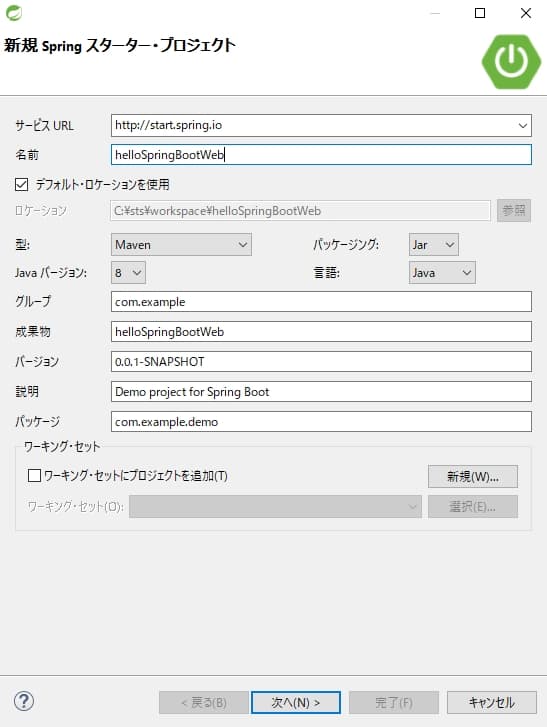Click the green Spring Boot power logo
Viewport: 547px width, 727px height.
pyautogui.click(x=511, y=61)
